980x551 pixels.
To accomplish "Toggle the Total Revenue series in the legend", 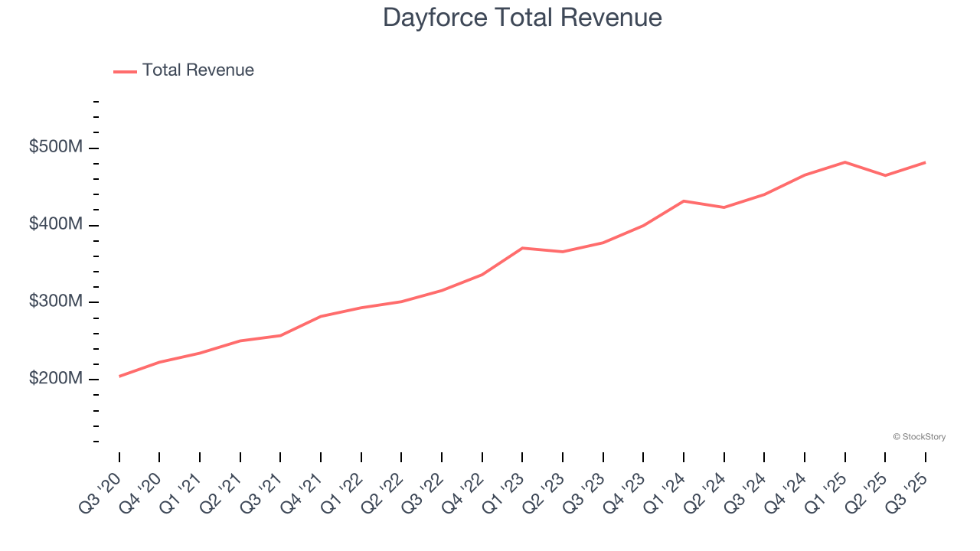I will tap(198, 70).
